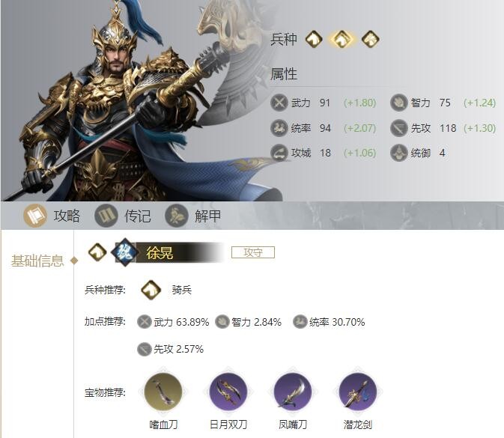This screenshot has width=504, height=438.
Task: Select the third troop type icon
Action: pyautogui.click(x=370, y=39)
